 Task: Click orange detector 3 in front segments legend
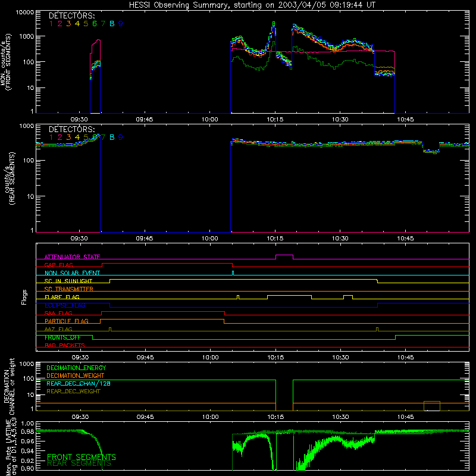tap(68, 24)
